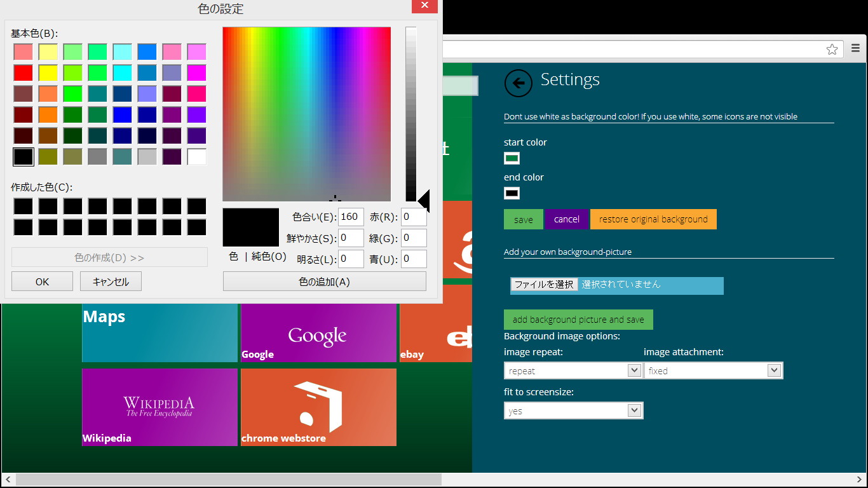Image resolution: width=868 pixels, height=488 pixels.
Task: Select the pure yellow basic color
Action: pos(48,73)
